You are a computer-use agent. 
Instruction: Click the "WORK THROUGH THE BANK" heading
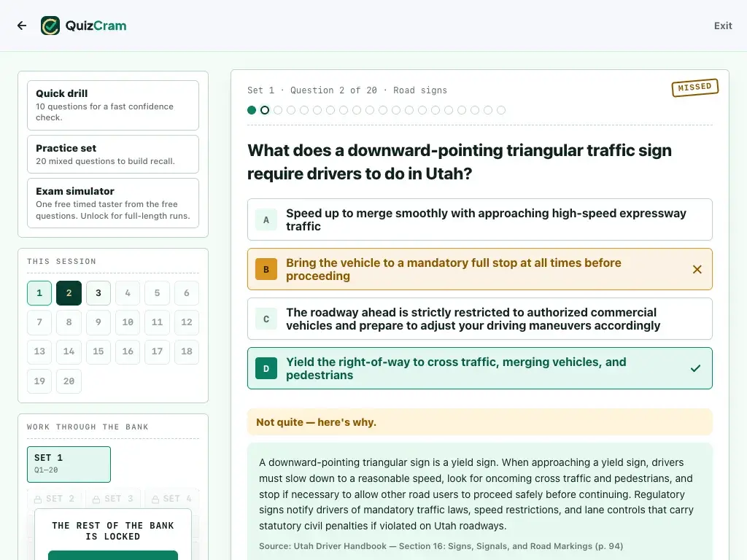(x=88, y=427)
